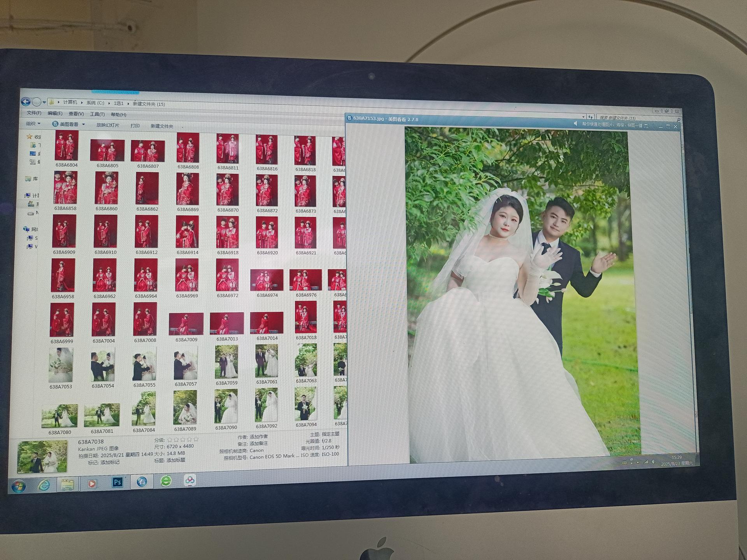Click the file name 638A7009
This screenshot has height=560, width=747.
click(186, 339)
